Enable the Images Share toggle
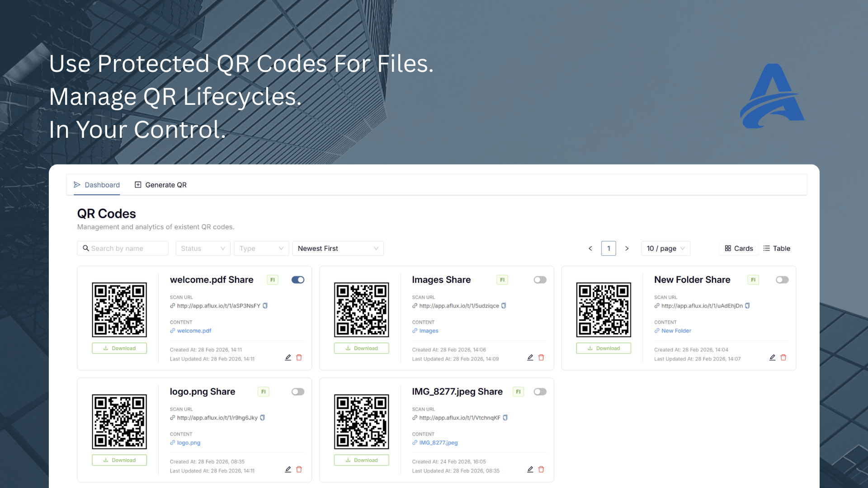The width and height of the screenshot is (868, 488). coord(540,280)
